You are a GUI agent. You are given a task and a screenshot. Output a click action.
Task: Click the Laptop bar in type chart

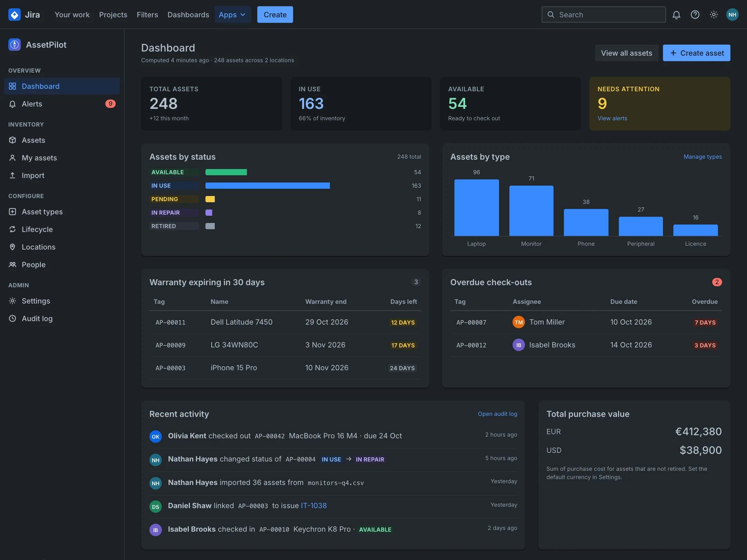pyautogui.click(x=477, y=207)
